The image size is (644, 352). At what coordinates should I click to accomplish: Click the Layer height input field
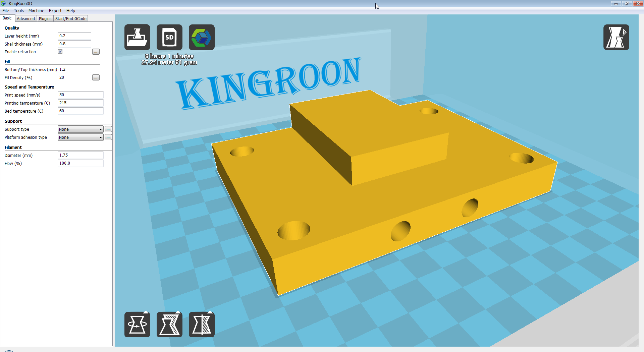click(x=74, y=36)
